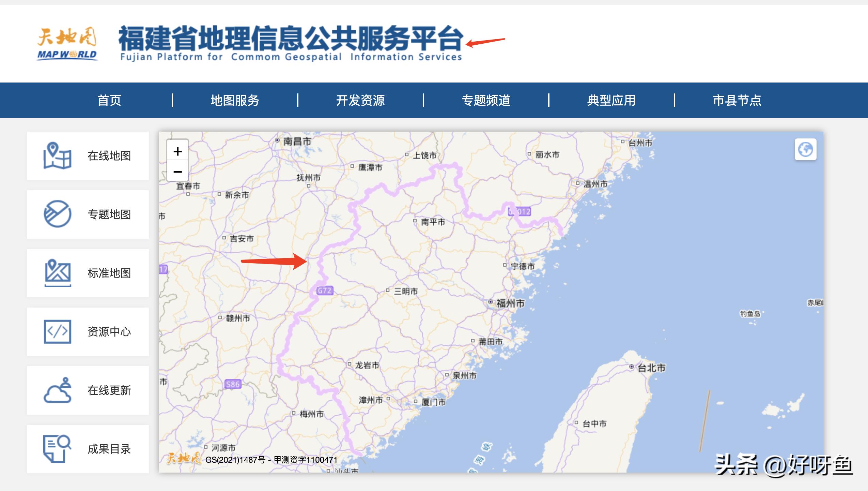Screen dimensions: 868x491
Task: Select the 在线地图 sidebar icon
Action: pos(57,156)
